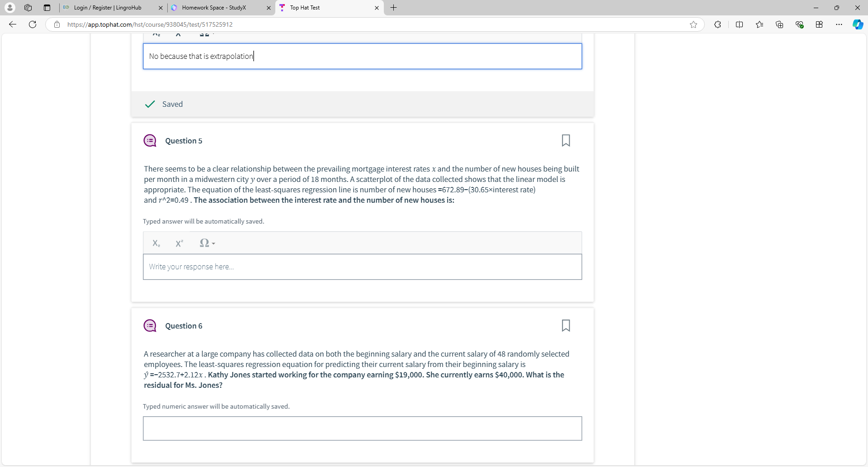Bookmark Question 6
868x467 pixels.
pyautogui.click(x=566, y=326)
